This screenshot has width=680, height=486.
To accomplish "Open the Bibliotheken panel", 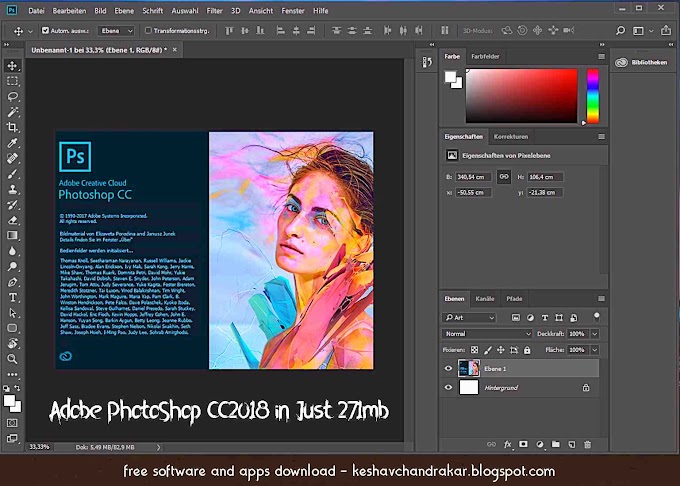I will click(x=641, y=62).
